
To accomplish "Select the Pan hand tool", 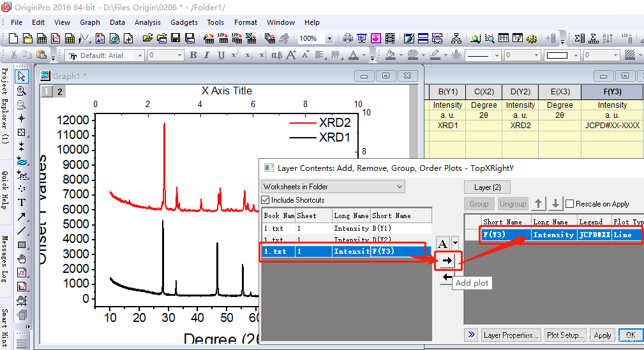I will coord(21,259).
